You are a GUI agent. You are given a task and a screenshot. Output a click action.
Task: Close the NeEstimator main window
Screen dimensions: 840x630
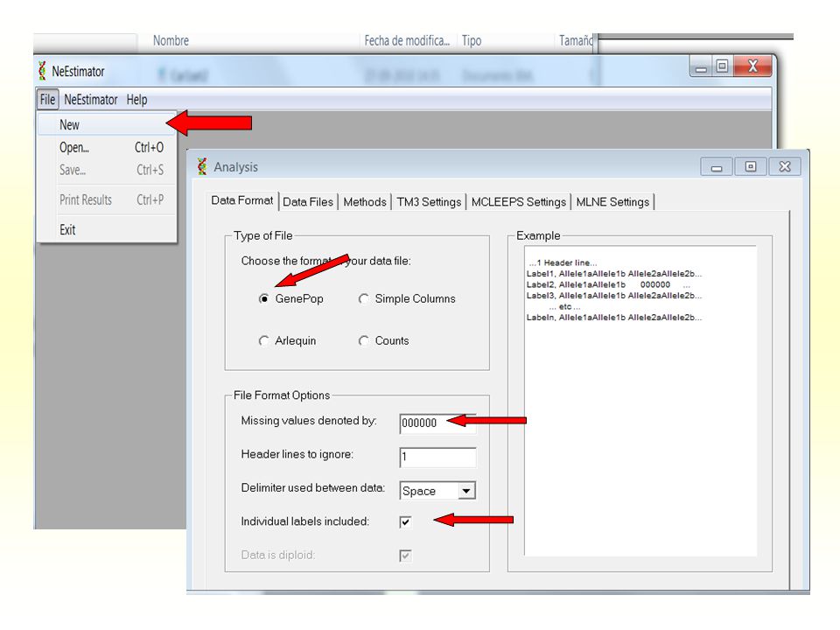coord(752,66)
